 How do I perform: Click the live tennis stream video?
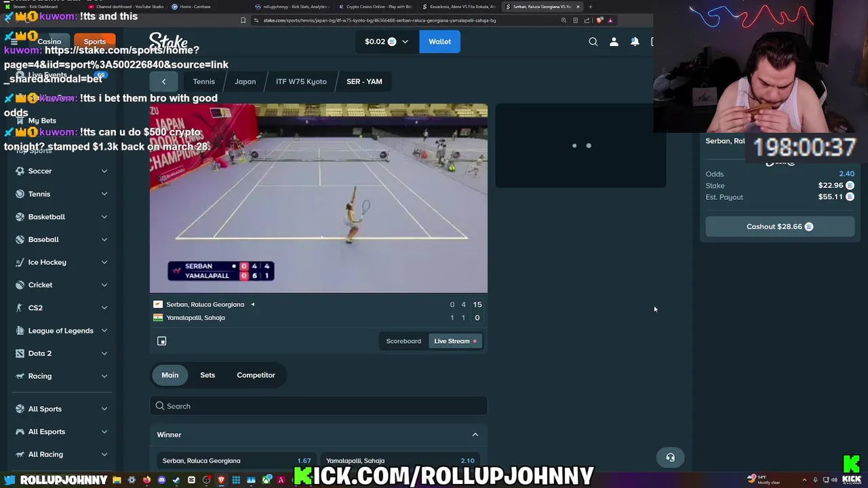(x=319, y=198)
